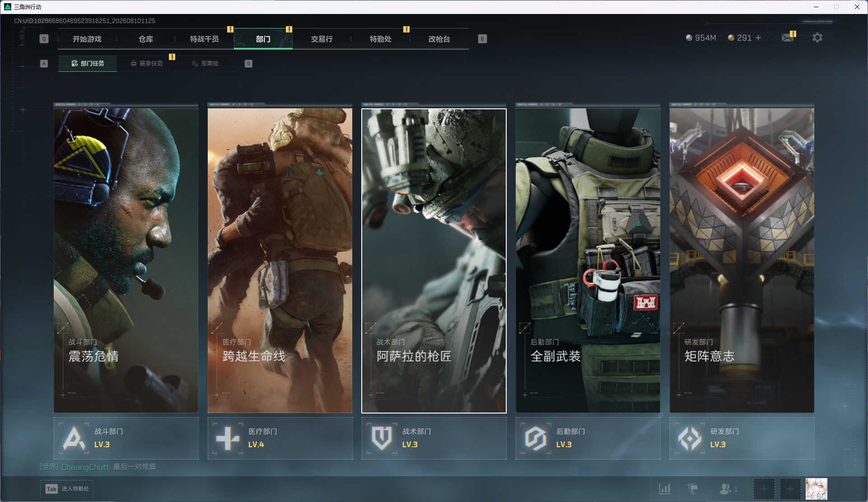Open the flag icon in bottom bar
The height and width of the screenshot is (502, 868).
(x=693, y=489)
